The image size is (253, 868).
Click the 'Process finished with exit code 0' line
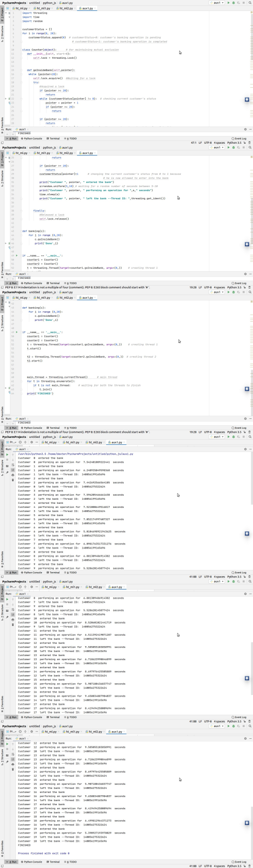[44, 853]
